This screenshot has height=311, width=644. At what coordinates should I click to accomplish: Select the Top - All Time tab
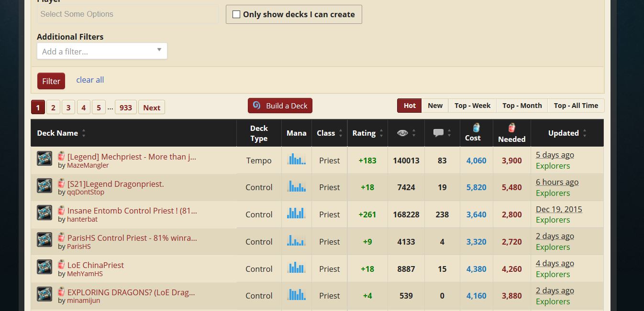576,106
